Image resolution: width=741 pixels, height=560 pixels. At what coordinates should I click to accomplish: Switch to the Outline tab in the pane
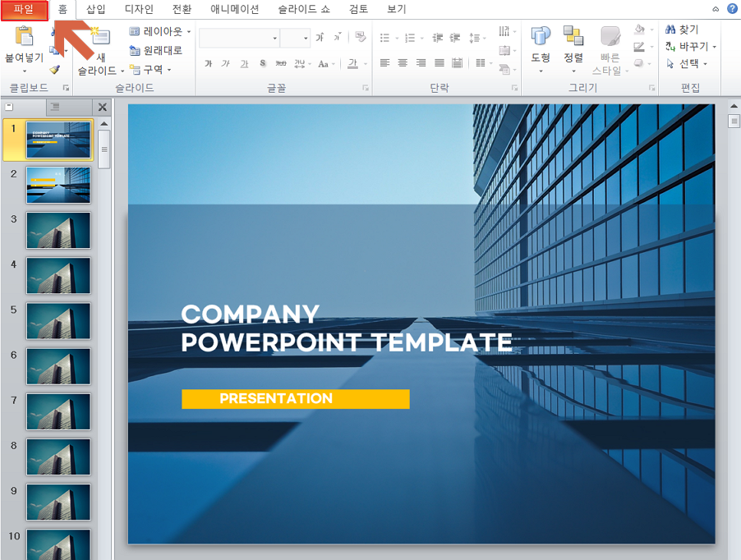[x=55, y=108]
